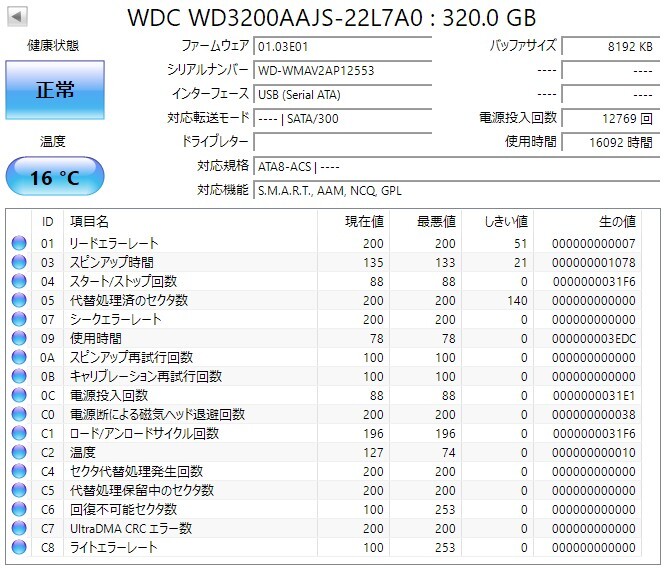The height and width of the screenshot is (568, 665).
Task: Click the status icon for ロード/アンロードサイクル回数
Action: click(x=19, y=433)
